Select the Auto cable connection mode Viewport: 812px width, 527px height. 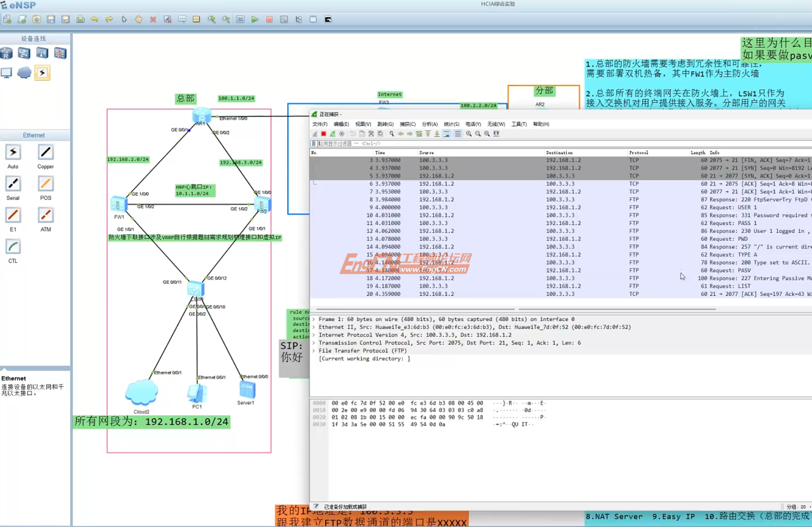[x=13, y=152]
